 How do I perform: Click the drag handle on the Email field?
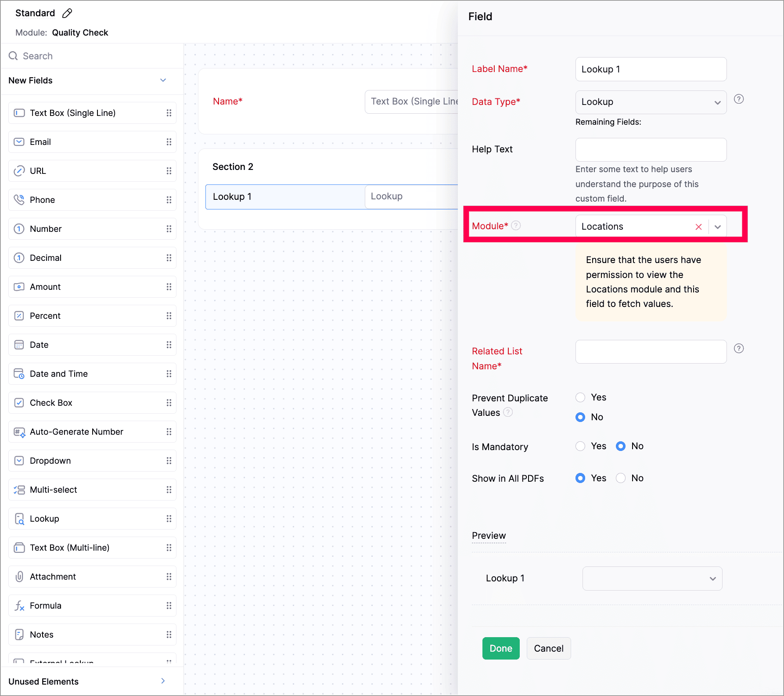169,142
